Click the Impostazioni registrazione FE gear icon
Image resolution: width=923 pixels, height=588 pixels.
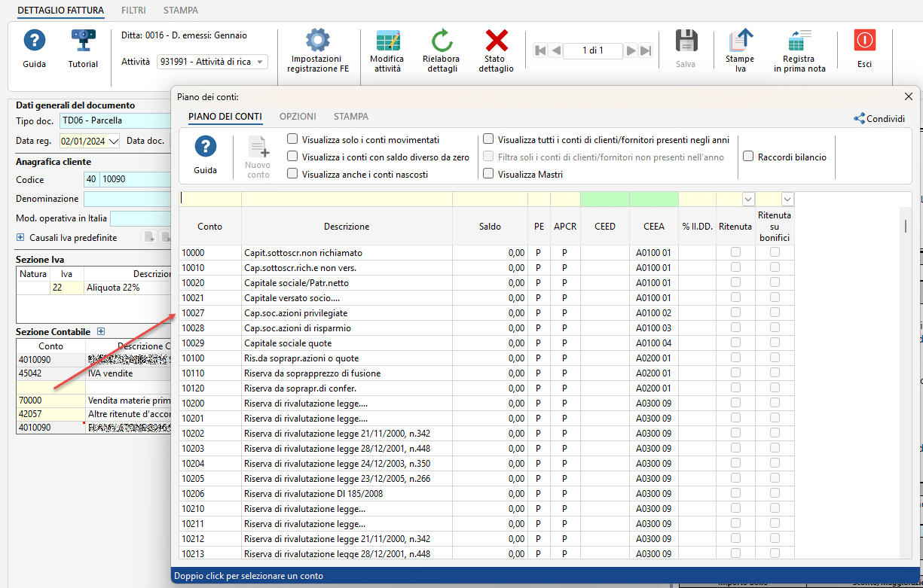point(317,41)
